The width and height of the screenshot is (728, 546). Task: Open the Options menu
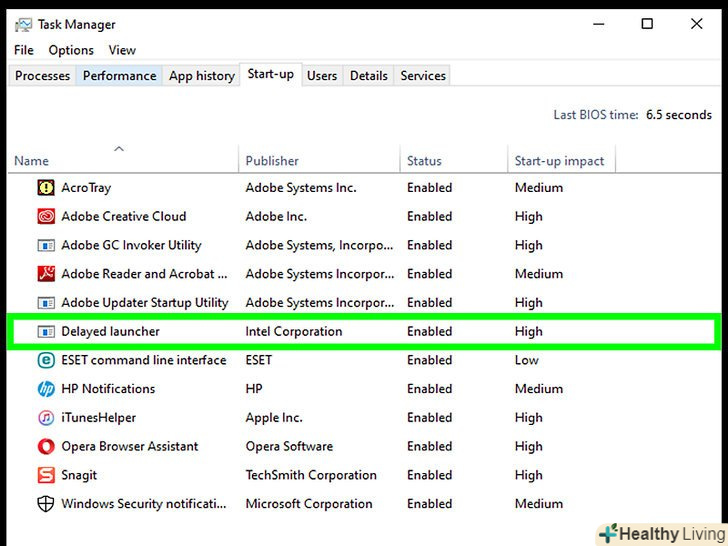(x=71, y=50)
